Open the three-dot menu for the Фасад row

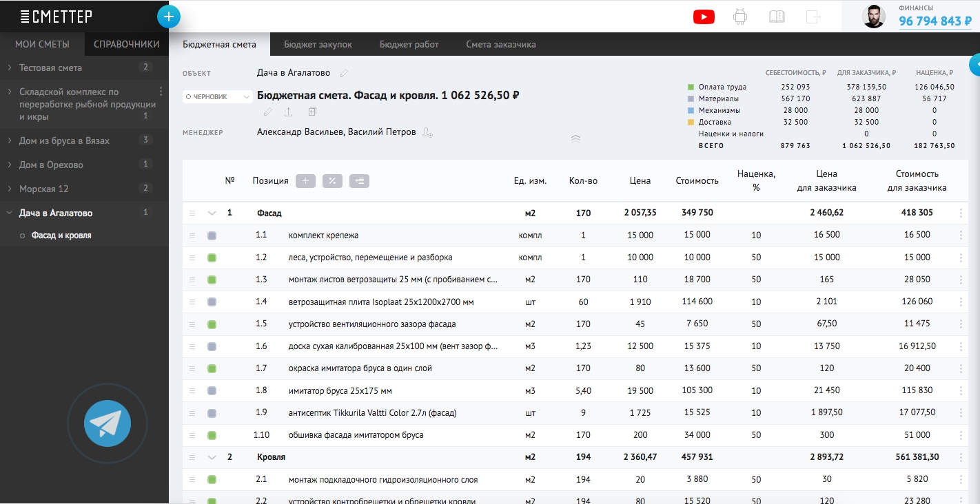961,213
